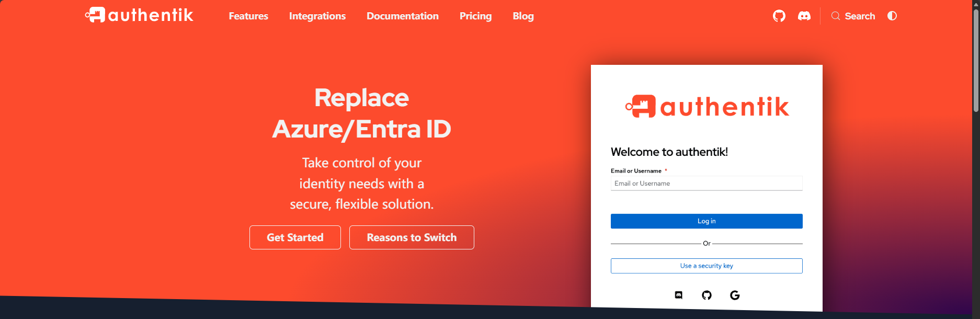The height and width of the screenshot is (319, 980).
Task: Open the GitHub repository icon in navbar
Action: coord(779,16)
